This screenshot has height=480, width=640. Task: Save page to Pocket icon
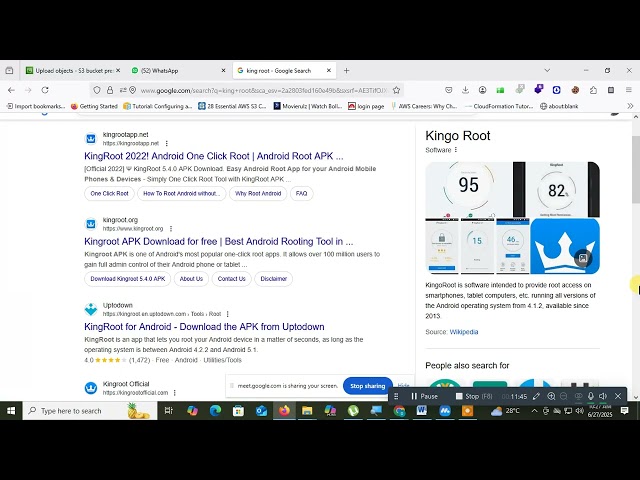point(448,90)
